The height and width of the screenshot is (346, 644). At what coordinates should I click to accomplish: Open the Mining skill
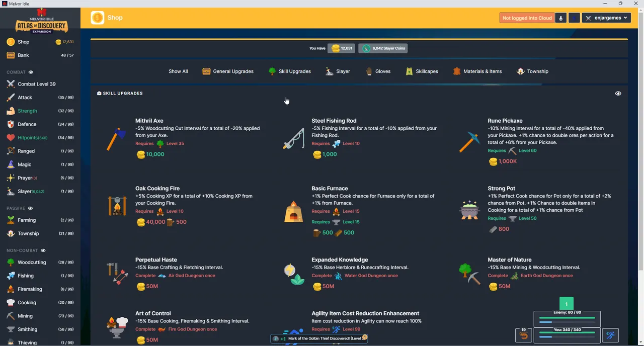(40, 316)
